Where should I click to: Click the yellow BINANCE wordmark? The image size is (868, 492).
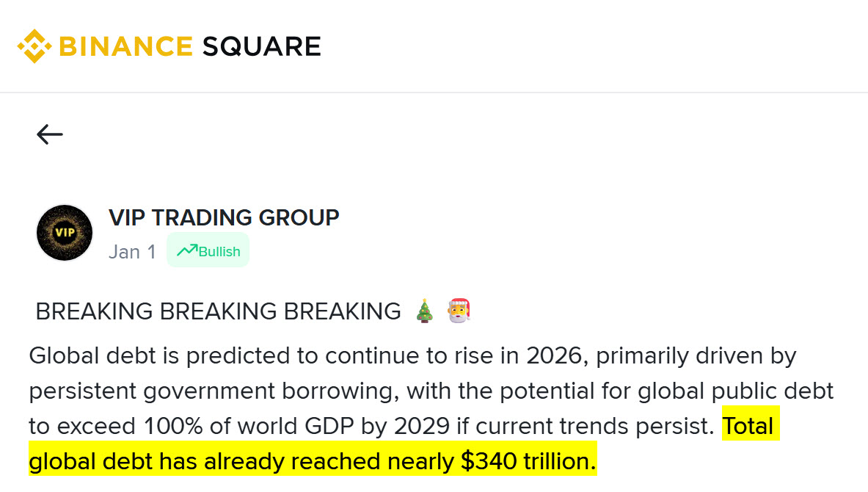coord(125,46)
